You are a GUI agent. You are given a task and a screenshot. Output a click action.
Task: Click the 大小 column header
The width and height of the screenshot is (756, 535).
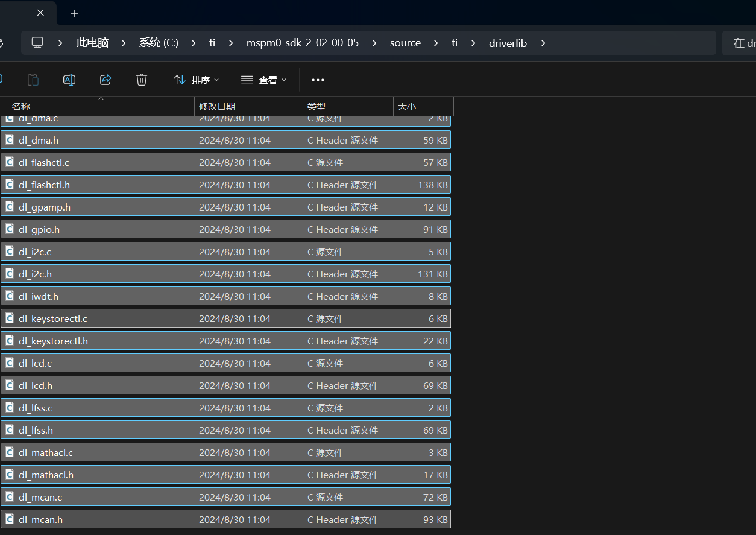coord(406,107)
